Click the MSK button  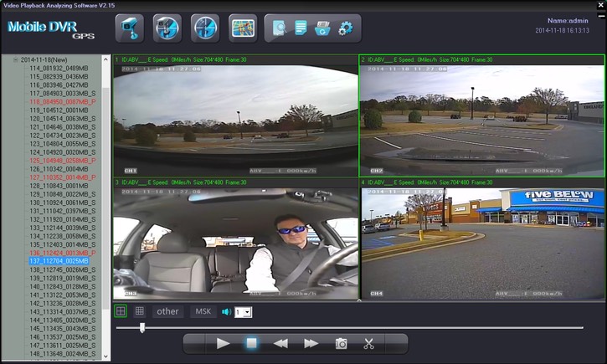click(x=203, y=311)
